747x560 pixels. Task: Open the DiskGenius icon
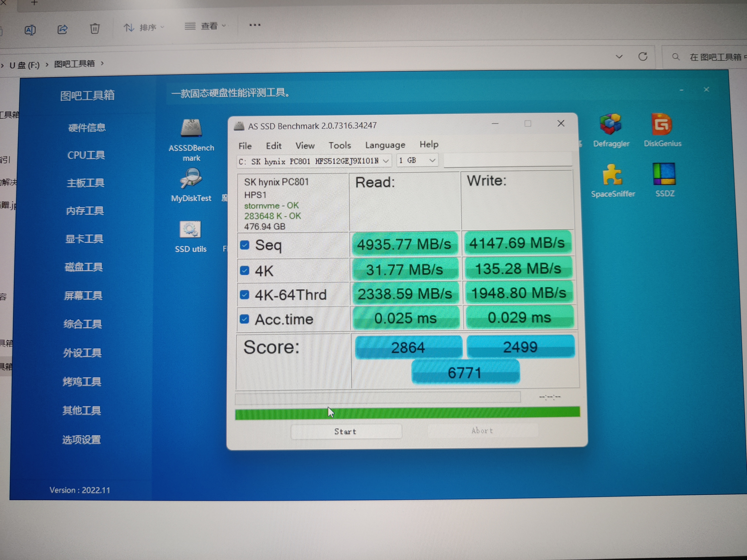pyautogui.click(x=661, y=124)
